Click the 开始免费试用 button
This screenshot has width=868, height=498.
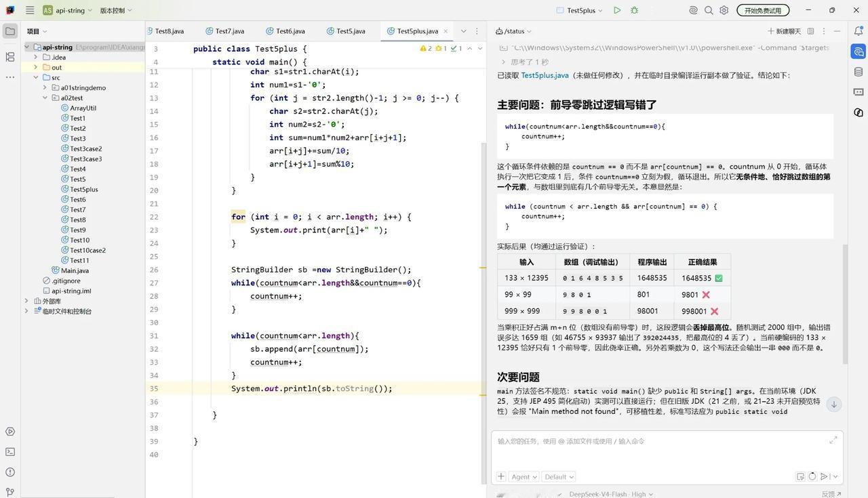pyautogui.click(x=762, y=10)
